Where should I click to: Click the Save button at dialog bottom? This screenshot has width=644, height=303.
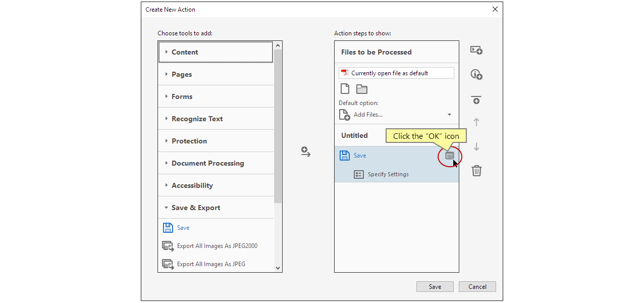coord(435,287)
